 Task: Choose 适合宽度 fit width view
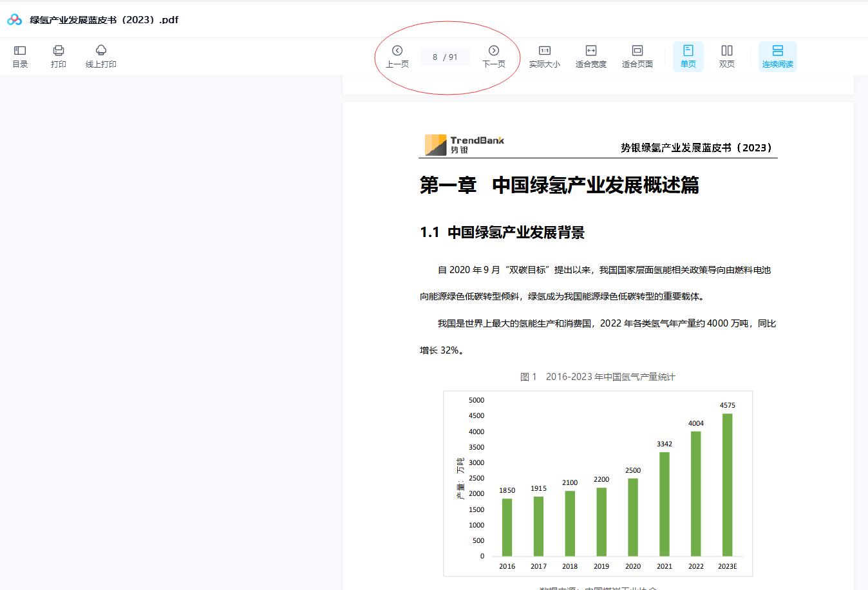[x=590, y=56]
